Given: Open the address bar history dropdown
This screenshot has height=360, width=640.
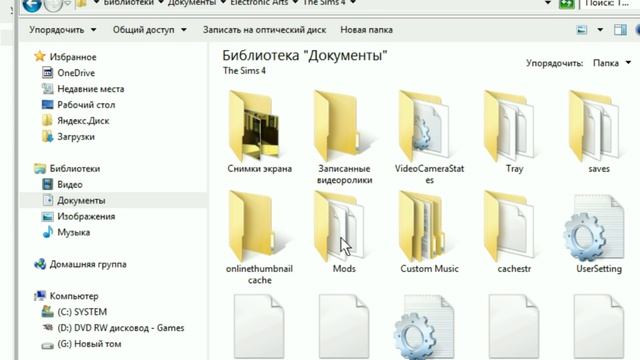Looking at the screenshot, I should pos(548,3).
